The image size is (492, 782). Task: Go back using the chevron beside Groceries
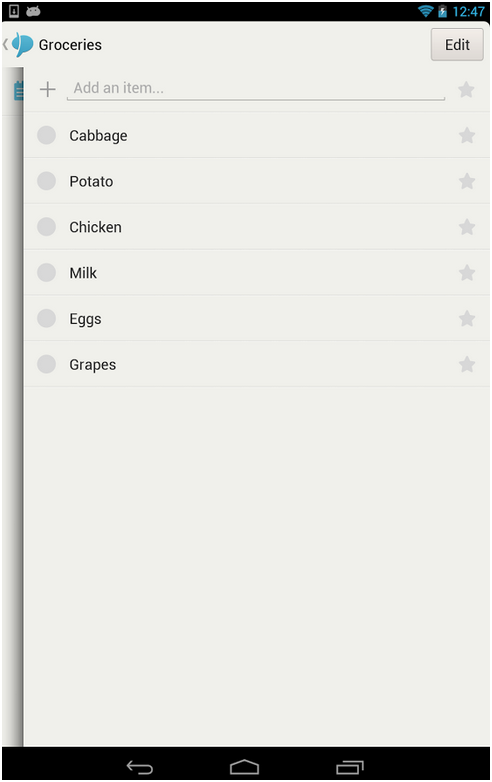point(5,44)
